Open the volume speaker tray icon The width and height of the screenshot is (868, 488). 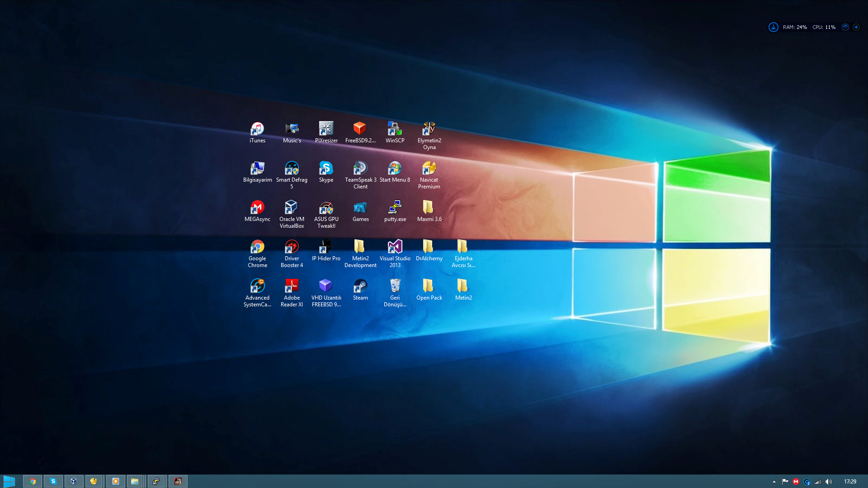click(829, 482)
